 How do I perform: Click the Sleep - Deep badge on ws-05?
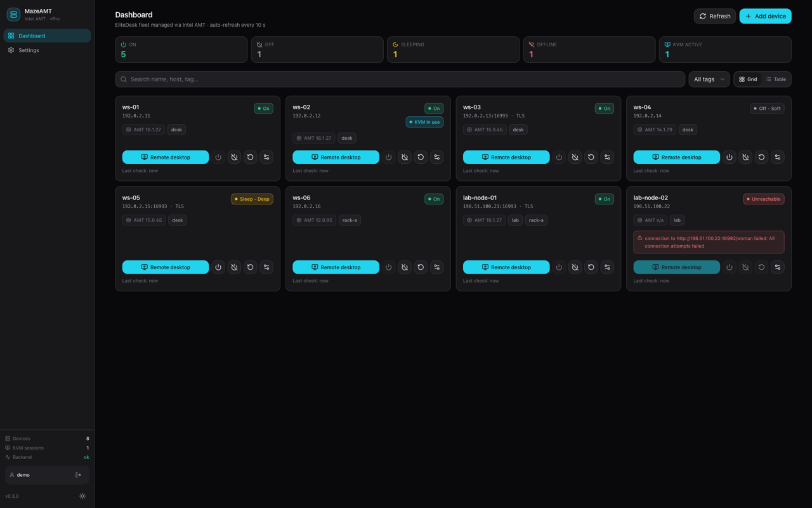pyautogui.click(x=252, y=199)
